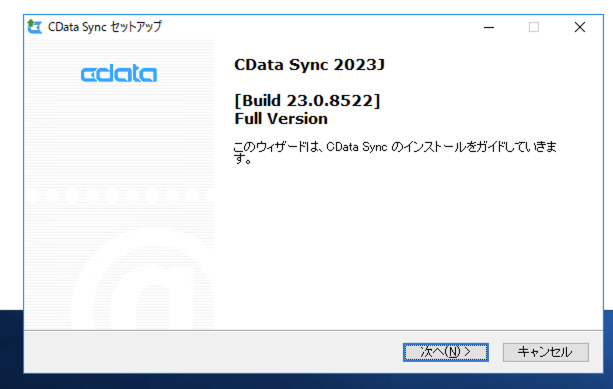
Task: Click the Full Version label
Action: point(281,119)
